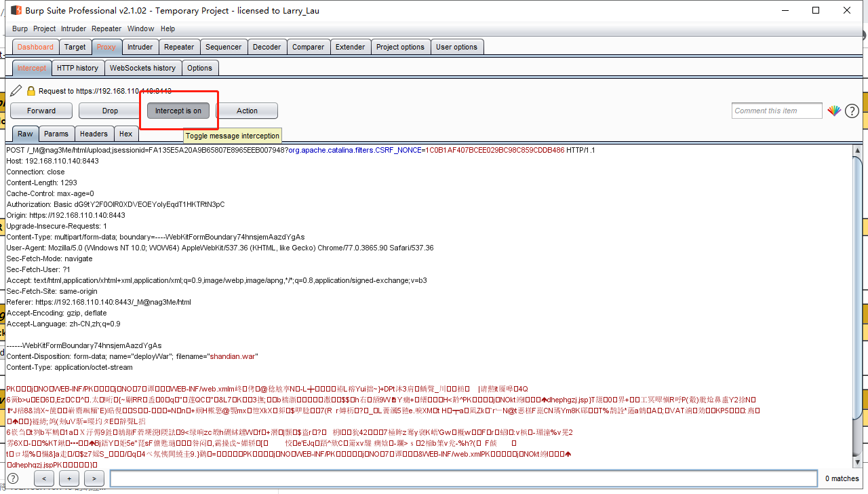This screenshot has width=868, height=494.
Task: Open the Extender tab
Action: pyautogui.click(x=351, y=47)
